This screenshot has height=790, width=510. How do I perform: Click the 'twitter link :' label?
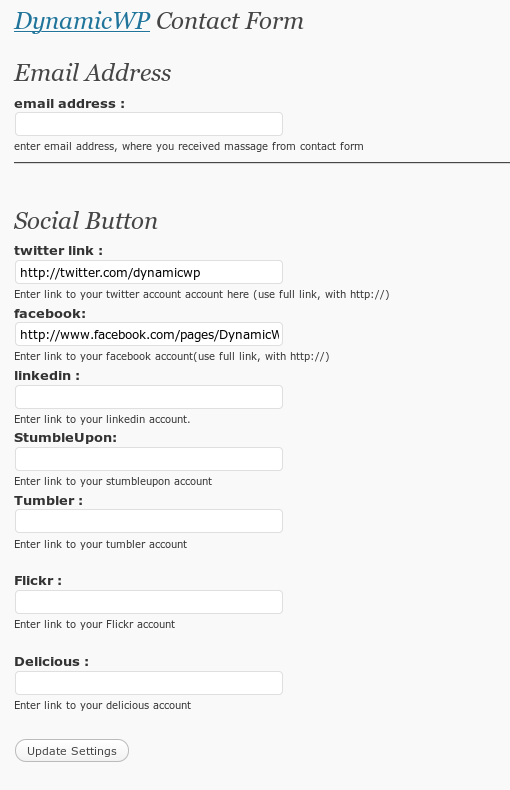pos(58,251)
